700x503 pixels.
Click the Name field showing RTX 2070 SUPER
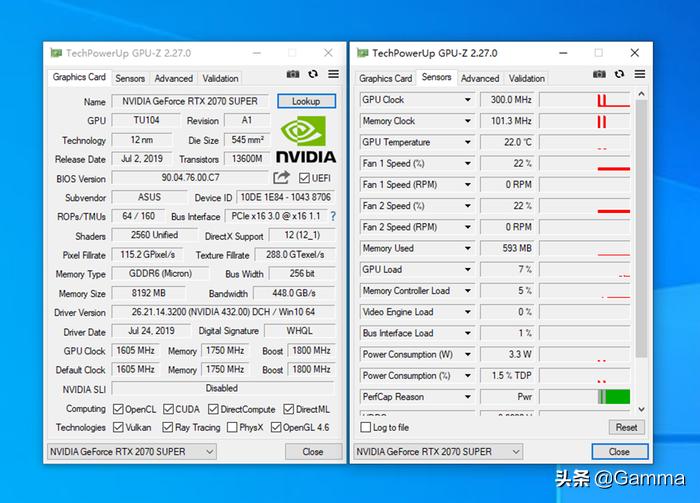pyautogui.click(x=190, y=101)
